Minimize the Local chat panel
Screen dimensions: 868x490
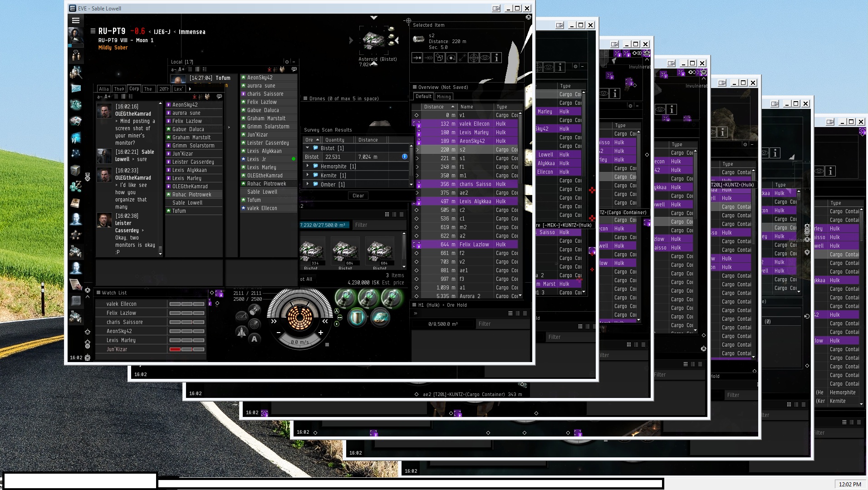(294, 62)
